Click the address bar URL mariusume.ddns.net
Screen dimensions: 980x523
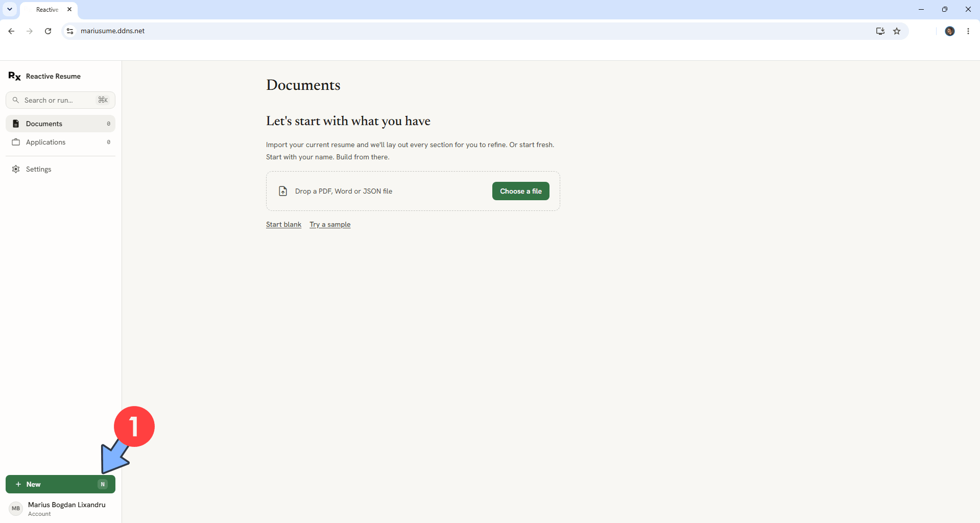click(x=112, y=31)
